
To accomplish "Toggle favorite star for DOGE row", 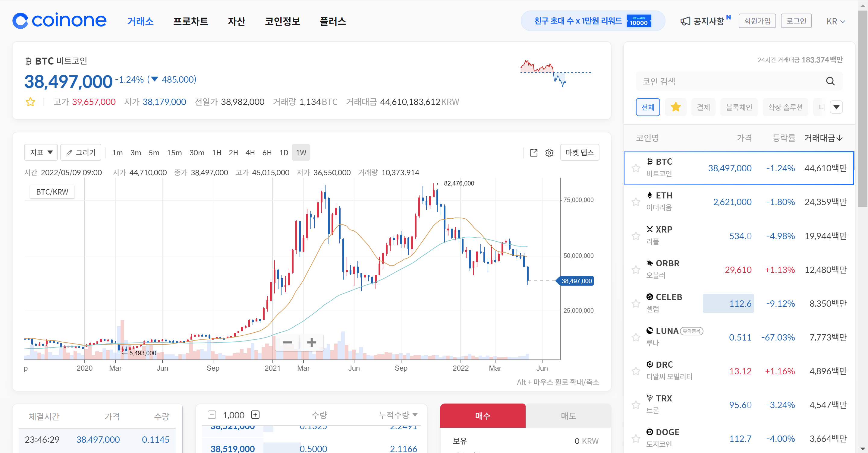I will coord(636,439).
